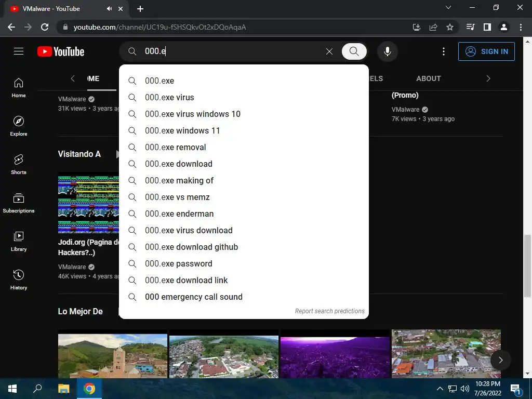532x399 pixels.
Task: Go to the YouTube logo home link
Action: pyautogui.click(x=61, y=51)
